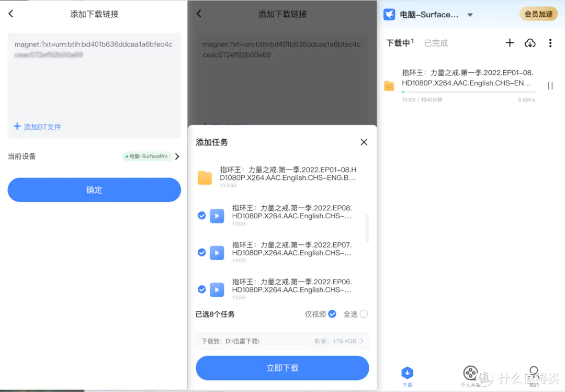Screen dimensions: 565x392
Task: Open the 下载 tab in bottom navigation
Action: point(407,377)
